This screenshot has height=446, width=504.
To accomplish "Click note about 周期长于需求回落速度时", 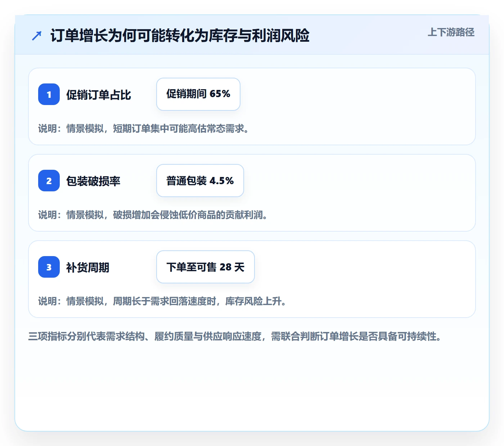I will [x=162, y=301].
